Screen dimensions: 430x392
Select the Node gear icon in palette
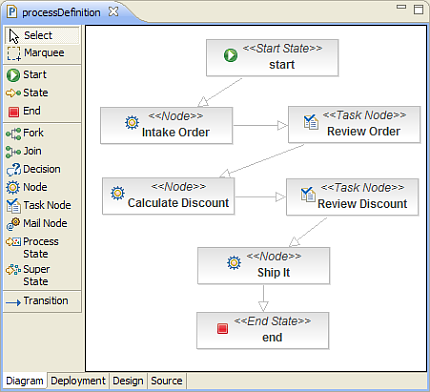click(x=13, y=187)
